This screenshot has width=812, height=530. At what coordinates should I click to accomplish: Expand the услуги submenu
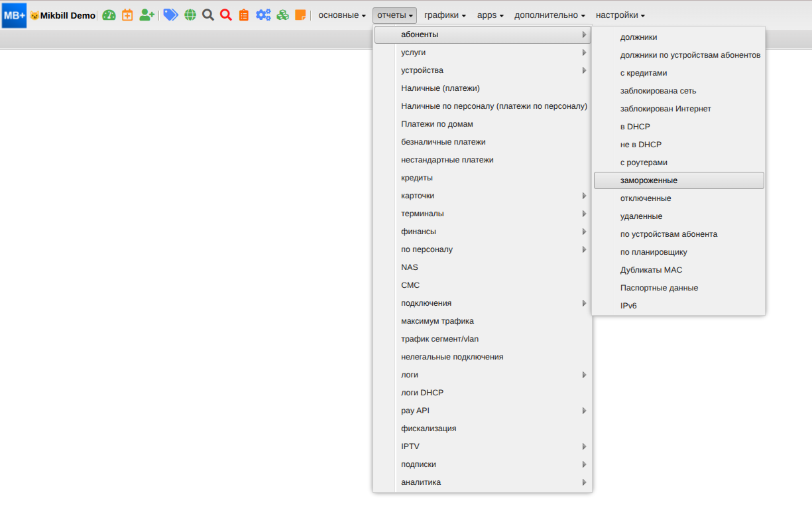tap(483, 52)
